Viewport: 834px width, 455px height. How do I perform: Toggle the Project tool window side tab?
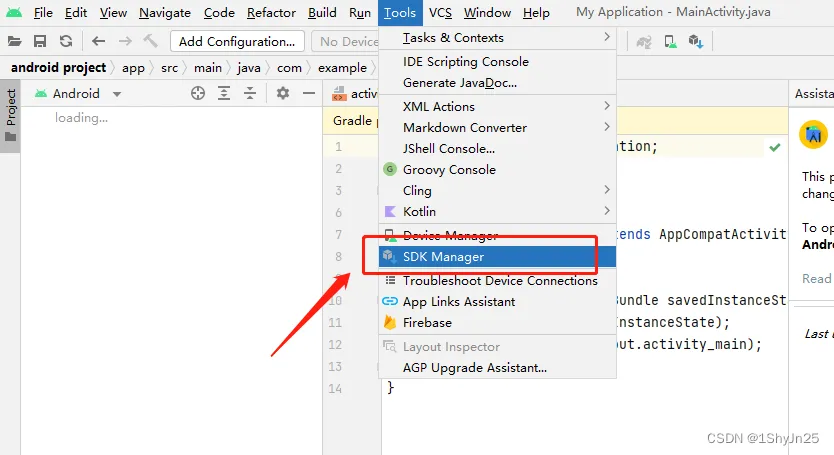pyautogui.click(x=11, y=116)
